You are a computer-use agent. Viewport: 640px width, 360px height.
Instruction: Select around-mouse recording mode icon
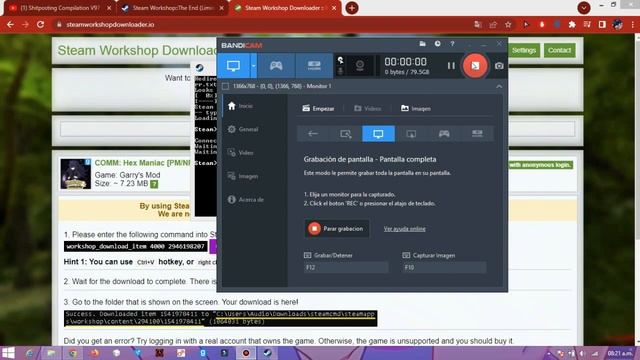(411, 134)
